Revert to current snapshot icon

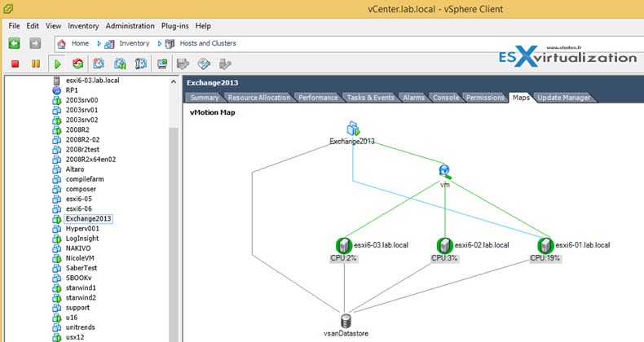pyautogui.click(x=120, y=64)
